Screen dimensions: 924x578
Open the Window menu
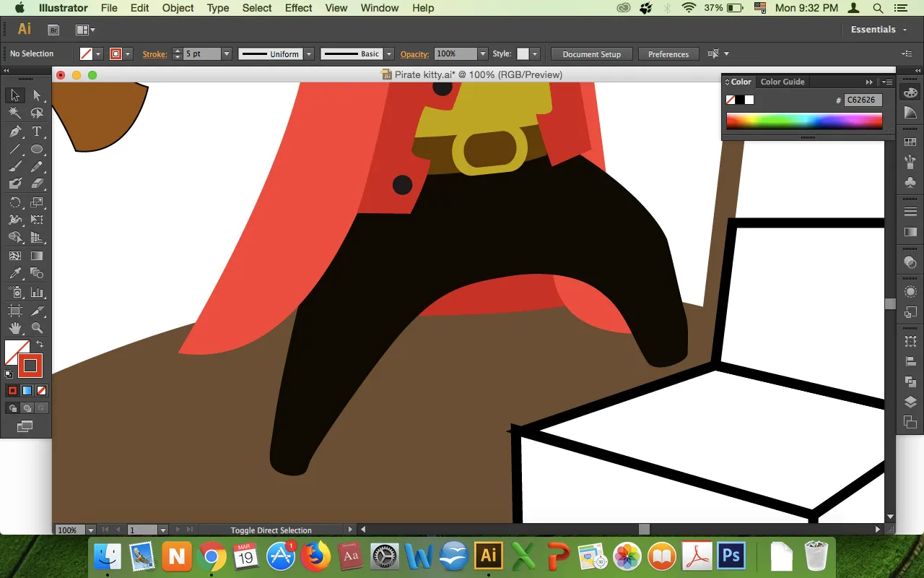tap(380, 8)
